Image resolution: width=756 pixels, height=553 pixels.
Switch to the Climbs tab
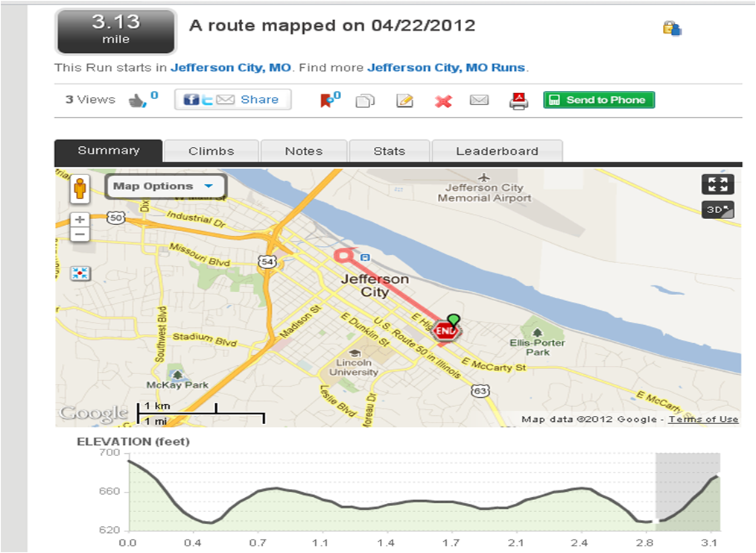point(212,151)
